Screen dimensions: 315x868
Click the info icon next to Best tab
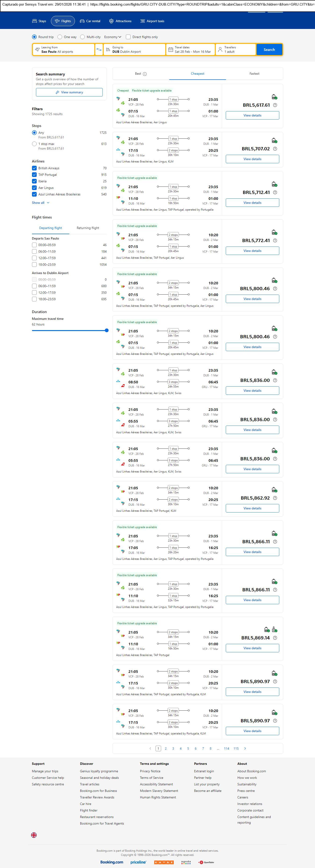145,74
